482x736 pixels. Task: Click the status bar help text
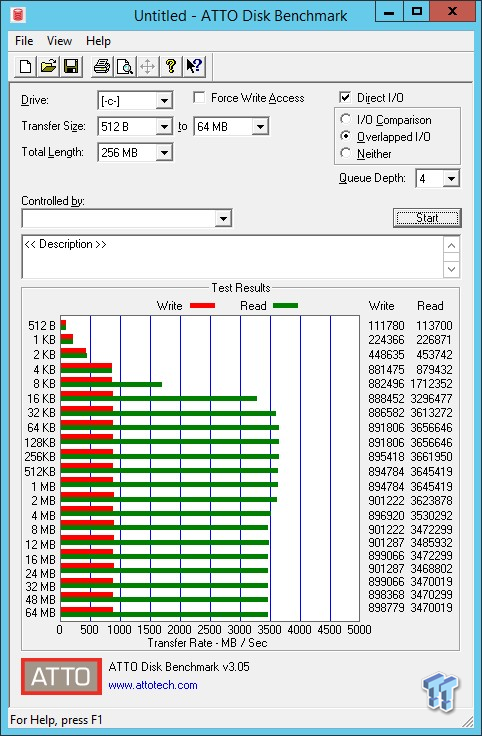56,720
